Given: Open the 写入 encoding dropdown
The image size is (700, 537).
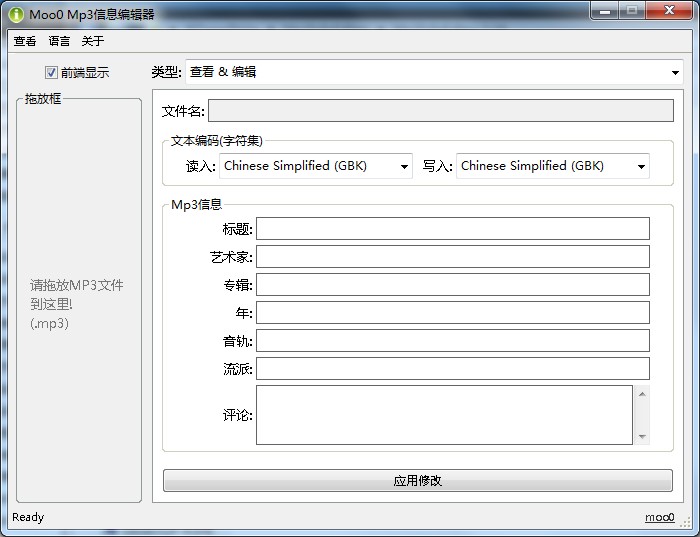Looking at the screenshot, I should [553, 166].
